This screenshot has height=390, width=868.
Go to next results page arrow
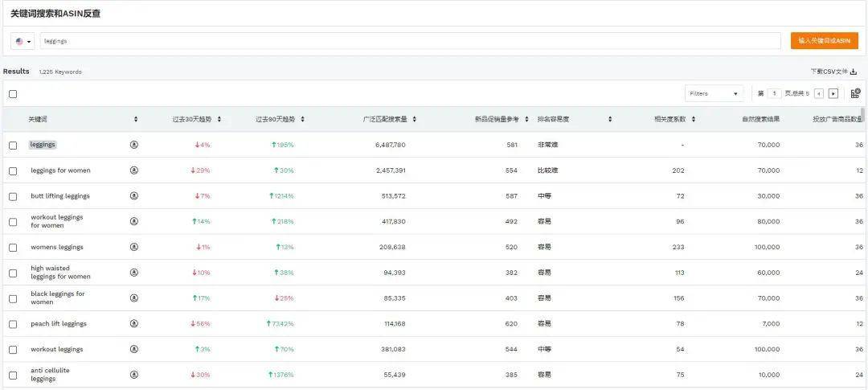(833, 93)
